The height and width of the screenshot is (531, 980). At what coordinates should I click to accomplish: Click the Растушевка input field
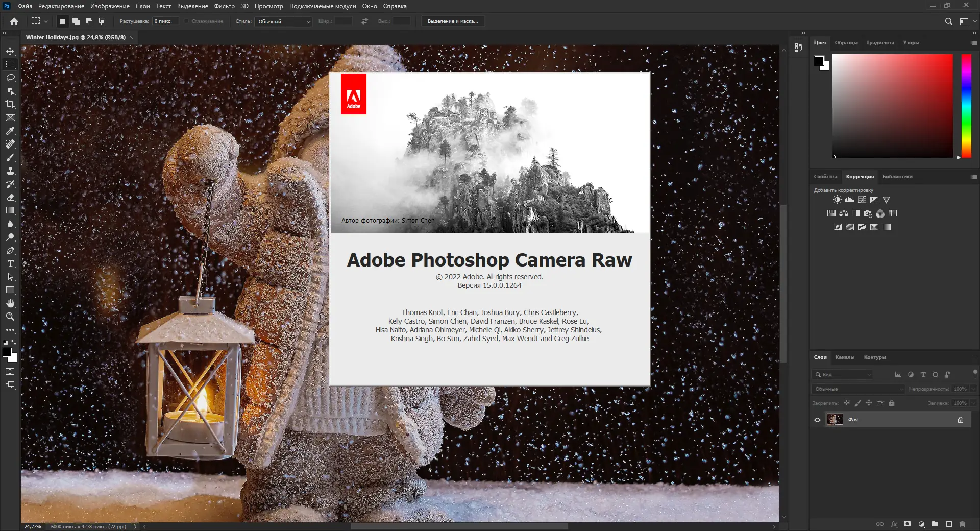point(165,21)
